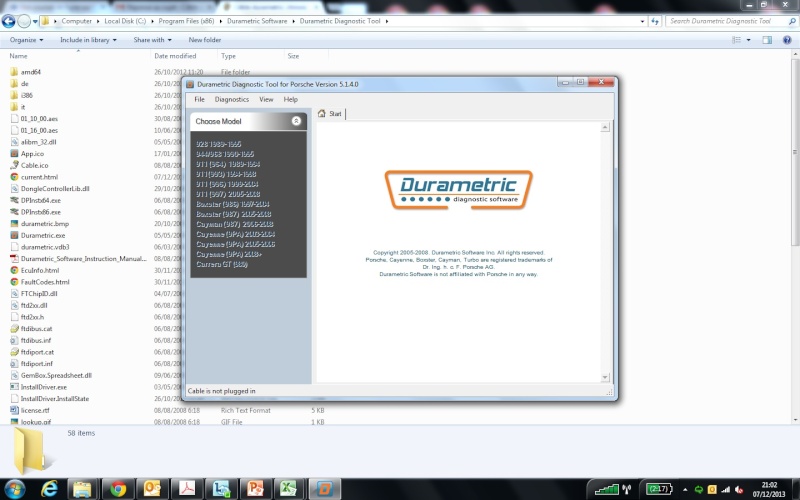The height and width of the screenshot is (500, 800).
Task: Collapse the Choose Model panel chevron
Action: pos(296,121)
